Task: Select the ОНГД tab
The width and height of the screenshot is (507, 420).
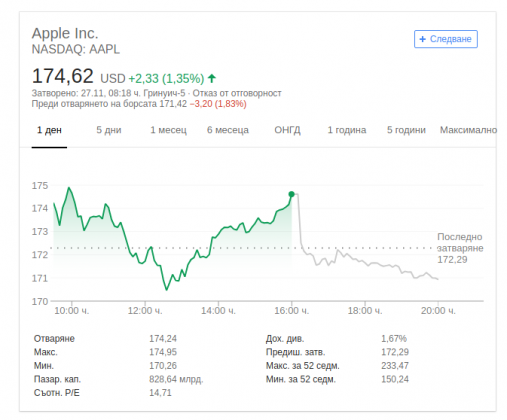Action: point(287,130)
